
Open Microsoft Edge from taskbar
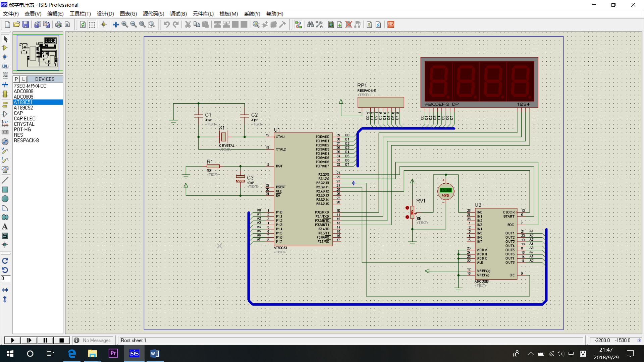[x=72, y=354]
